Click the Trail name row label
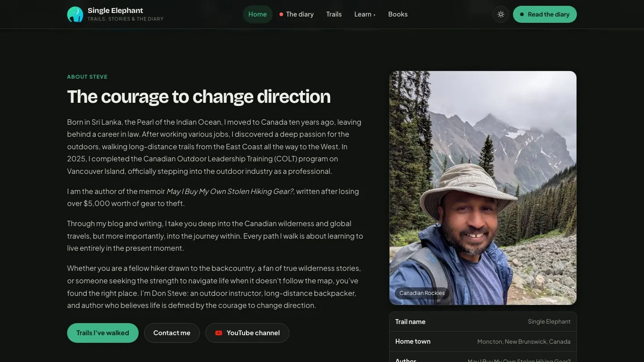Viewport: 644px width, 362px height. pyautogui.click(x=410, y=322)
